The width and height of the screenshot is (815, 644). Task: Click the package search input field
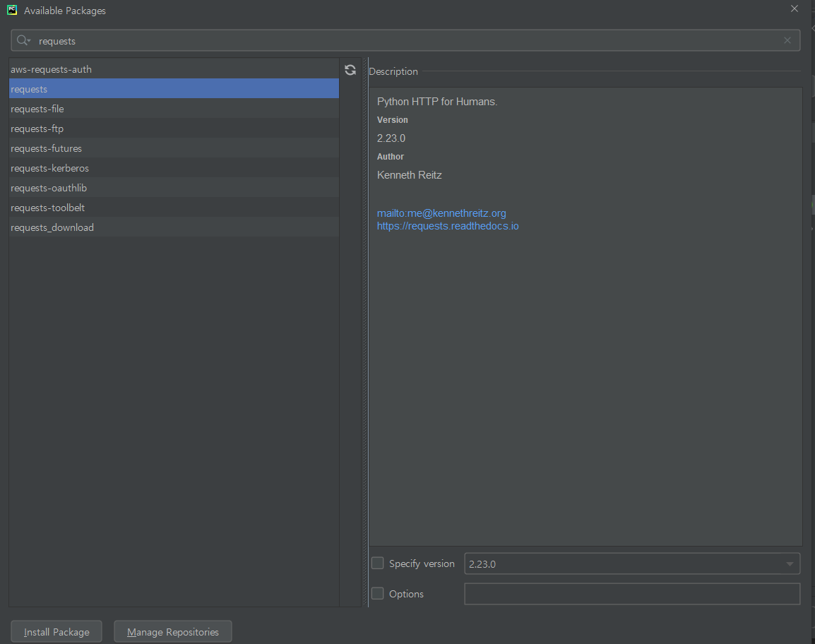point(405,40)
